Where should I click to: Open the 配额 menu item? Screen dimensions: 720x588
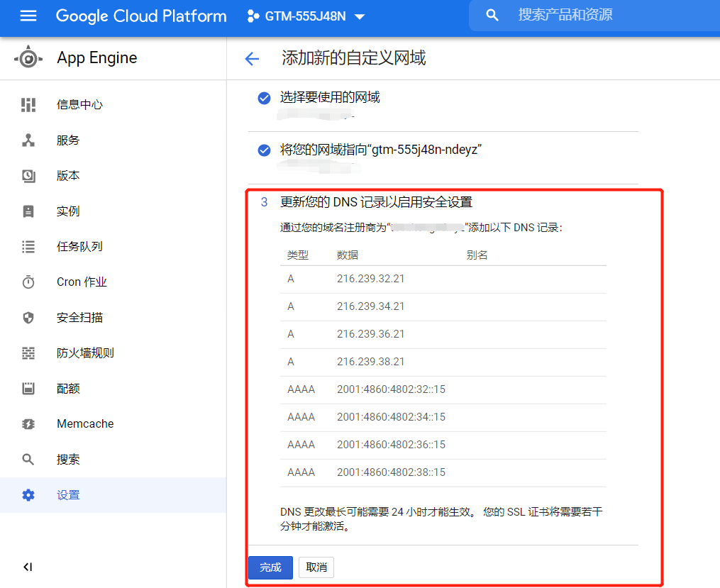(x=113, y=388)
